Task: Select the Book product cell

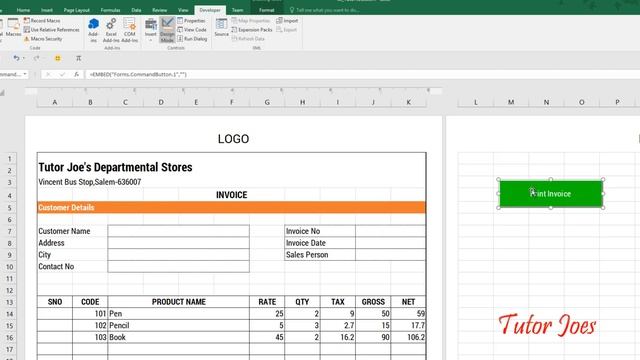Action: 178,337
